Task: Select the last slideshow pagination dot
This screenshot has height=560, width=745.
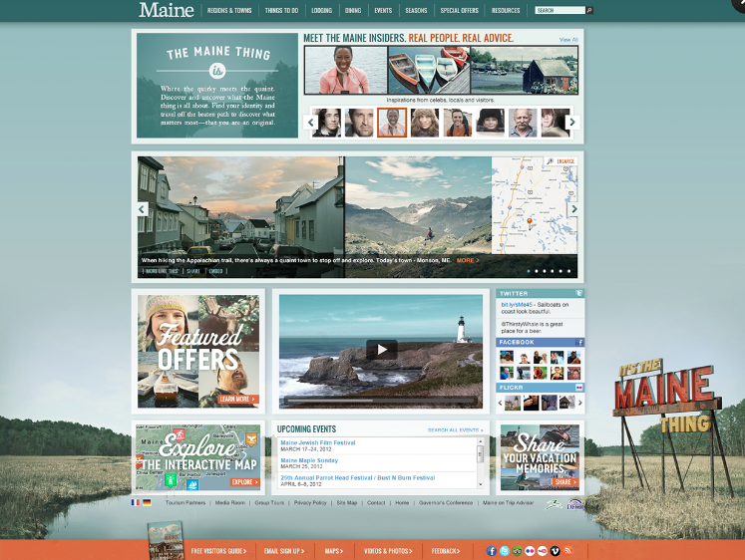Action: [568, 270]
